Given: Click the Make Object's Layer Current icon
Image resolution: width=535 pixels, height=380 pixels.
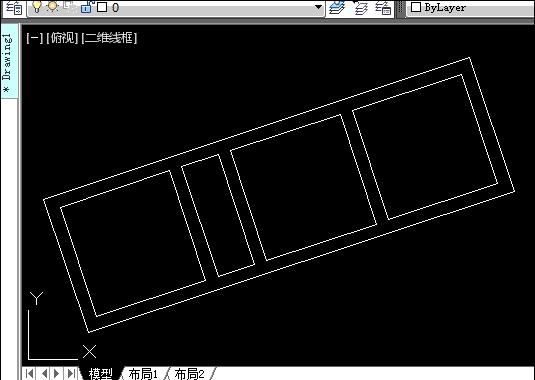Looking at the screenshot, I should tap(337, 8).
